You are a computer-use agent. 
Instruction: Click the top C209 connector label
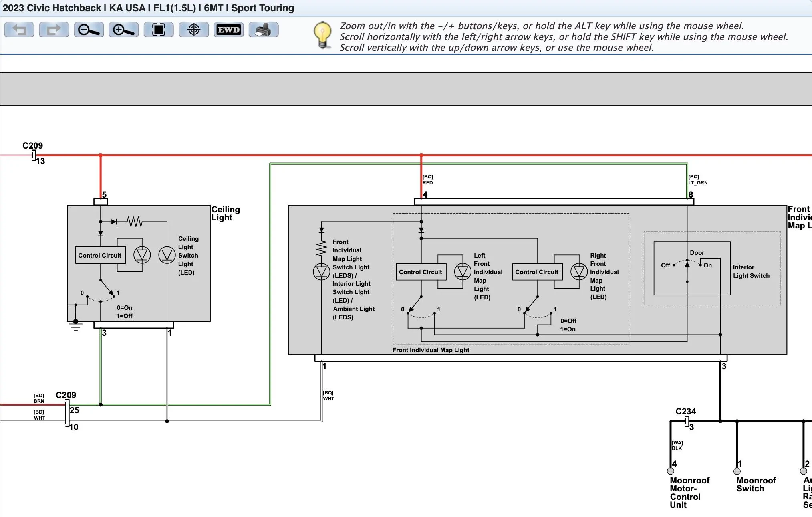(x=32, y=145)
